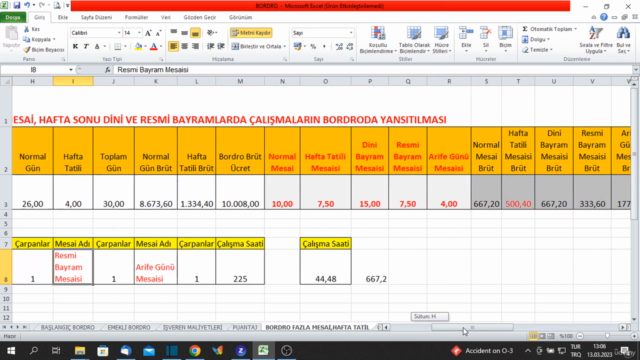Click the decrease decimal places icon
Screen dimensions: 640x360
coord(350,47)
